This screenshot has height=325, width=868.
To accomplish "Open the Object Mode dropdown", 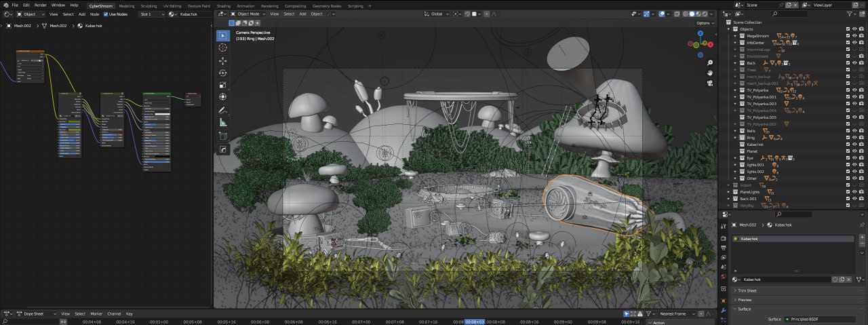I will coord(248,14).
